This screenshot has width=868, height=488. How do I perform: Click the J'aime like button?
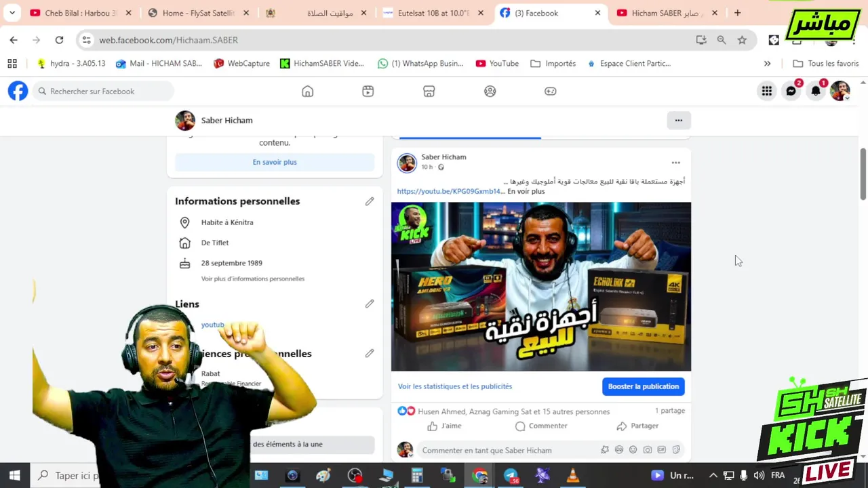[x=444, y=426]
